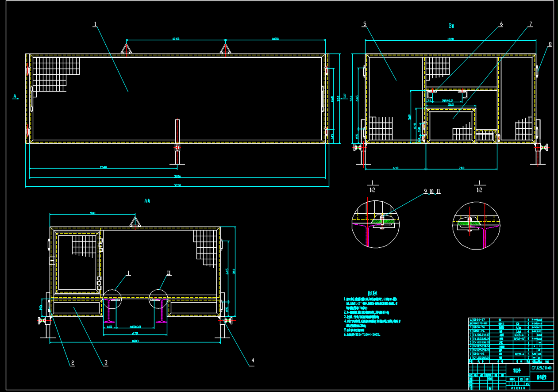Screen dimensions: 558x392
Task: Pick the part callout number 3
Action: 106,363
